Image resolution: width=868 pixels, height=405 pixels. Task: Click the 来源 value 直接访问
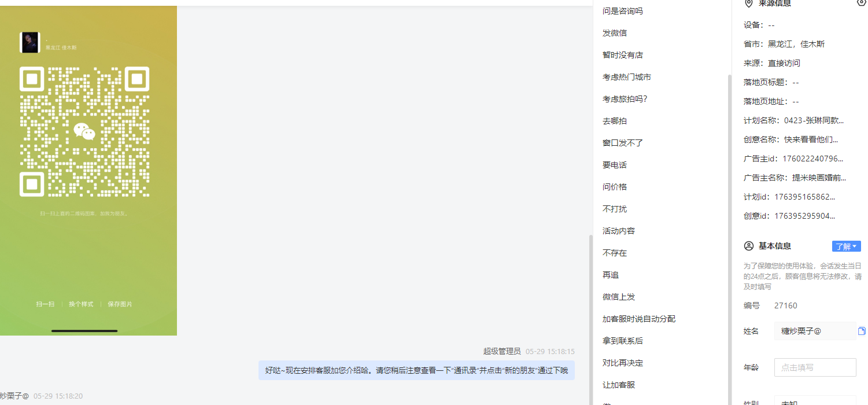(784, 63)
